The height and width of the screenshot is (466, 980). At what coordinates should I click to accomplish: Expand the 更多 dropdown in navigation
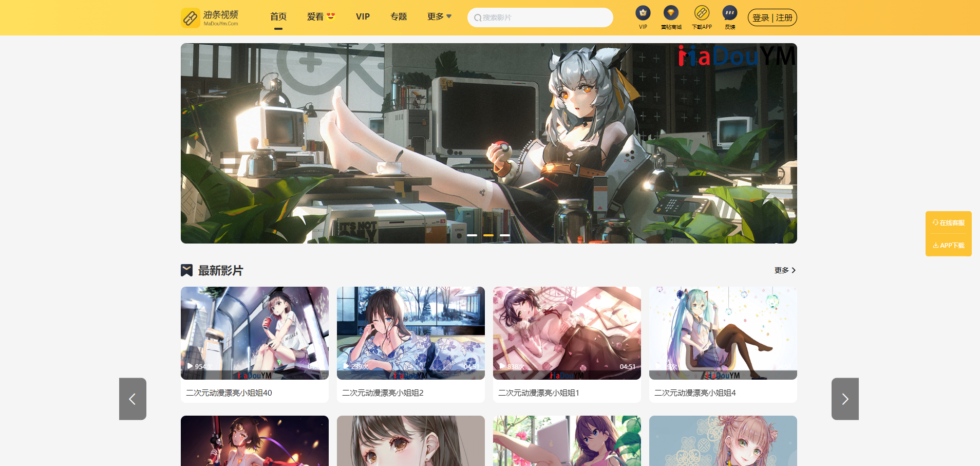click(439, 17)
